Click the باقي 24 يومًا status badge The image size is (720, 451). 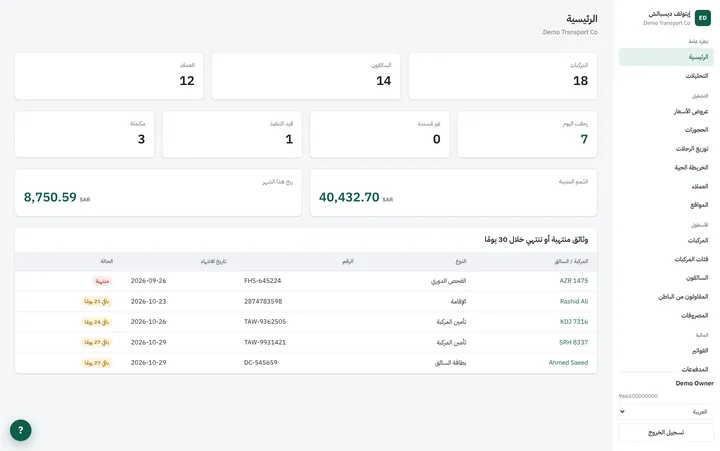(96, 322)
